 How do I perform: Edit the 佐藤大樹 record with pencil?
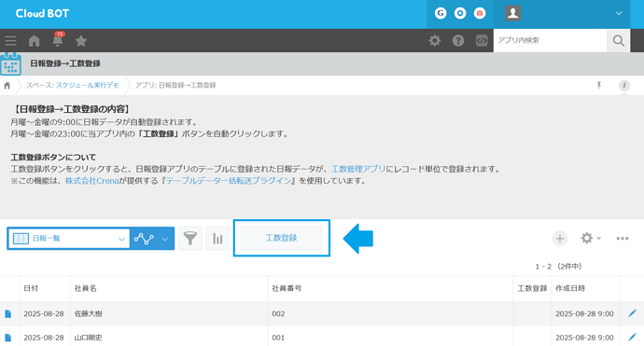(x=632, y=313)
